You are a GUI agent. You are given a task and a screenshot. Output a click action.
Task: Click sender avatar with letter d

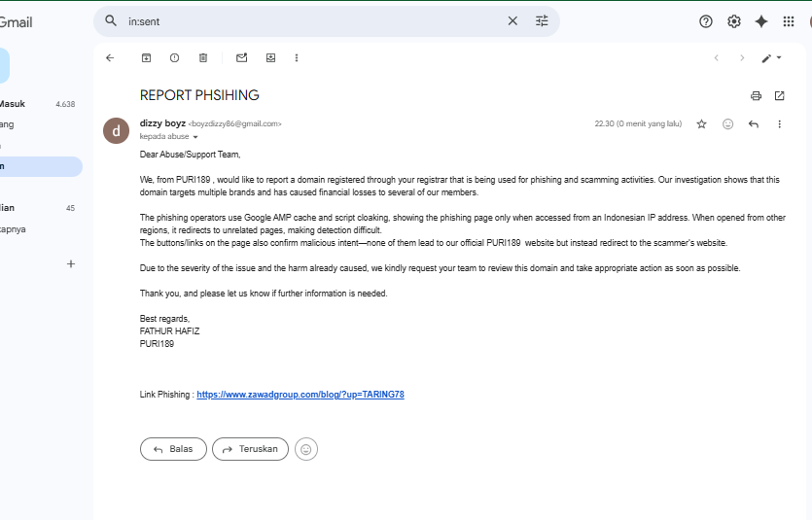coord(116,130)
